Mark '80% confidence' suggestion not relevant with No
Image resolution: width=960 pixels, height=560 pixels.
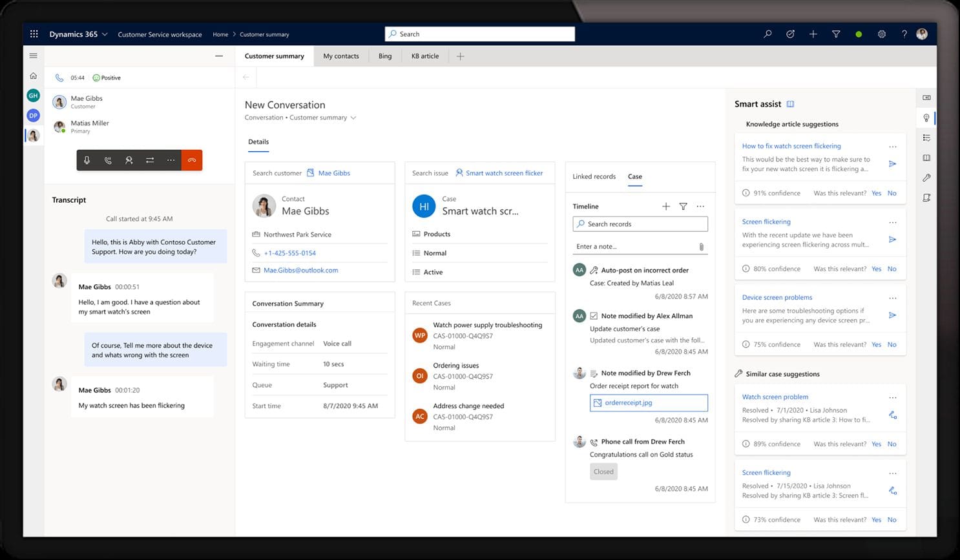pos(892,269)
